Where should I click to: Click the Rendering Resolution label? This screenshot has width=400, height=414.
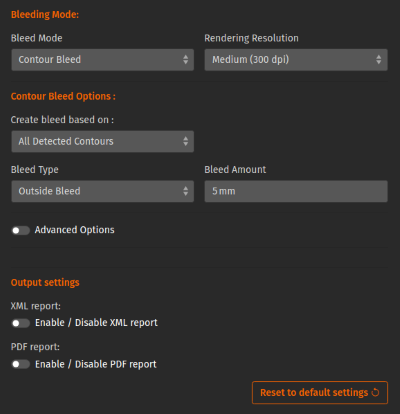click(251, 38)
